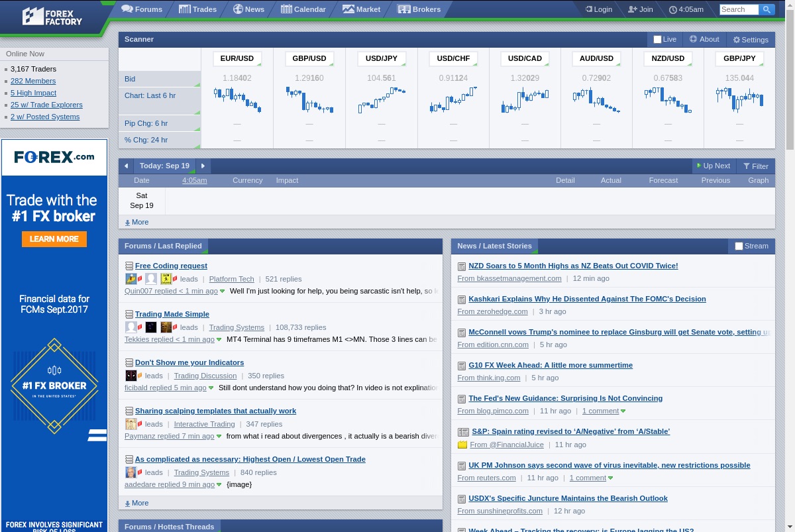The width and height of the screenshot is (795, 532).
Task: Open the USD/JPY pair dropdown
Action: tap(382, 58)
